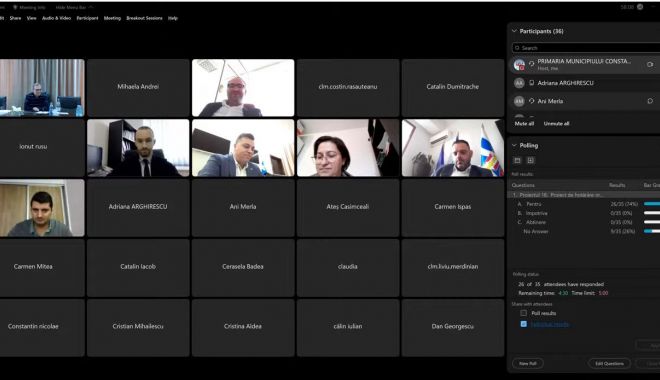Open the Meeting menu

112,18
